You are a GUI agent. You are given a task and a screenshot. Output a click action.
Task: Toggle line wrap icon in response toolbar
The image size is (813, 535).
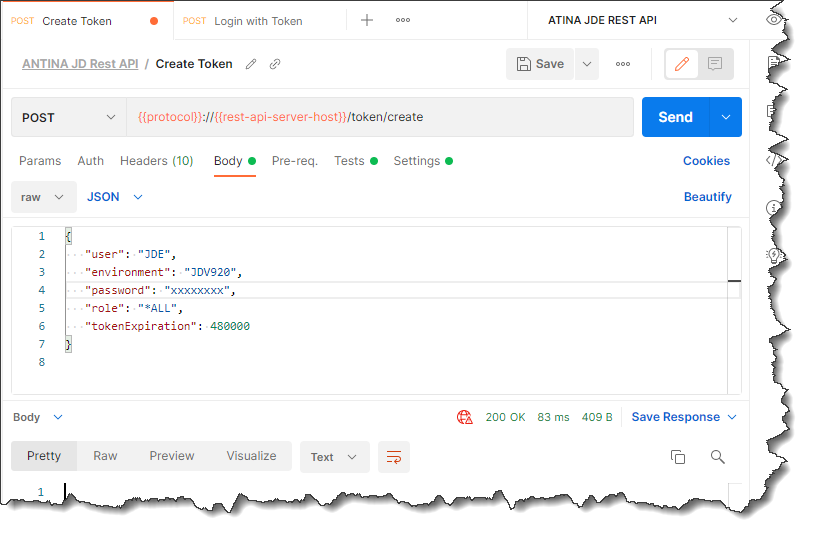[394, 457]
